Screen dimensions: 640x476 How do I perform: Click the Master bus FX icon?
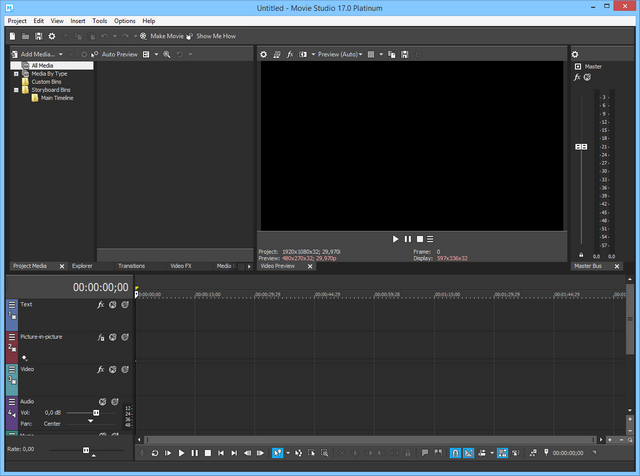[x=578, y=77]
